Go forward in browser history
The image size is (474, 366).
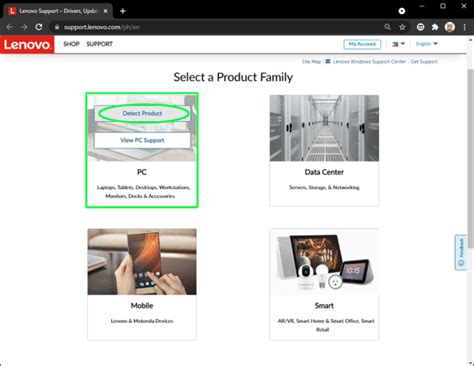pyautogui.click(x=24, y=27)
